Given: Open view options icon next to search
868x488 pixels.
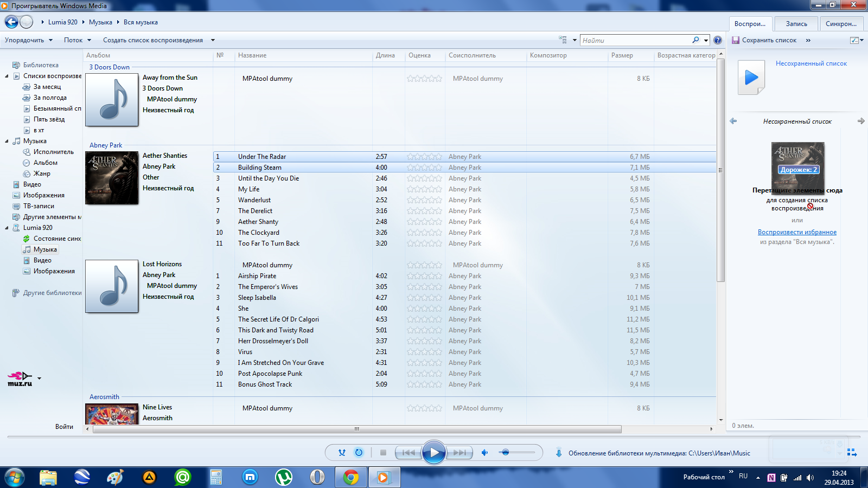Looking at the screenshot, I should click(x=563, y=40).
